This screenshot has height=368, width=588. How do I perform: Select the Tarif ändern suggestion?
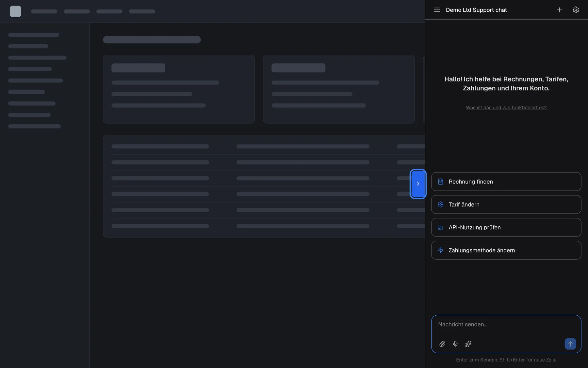506,204
